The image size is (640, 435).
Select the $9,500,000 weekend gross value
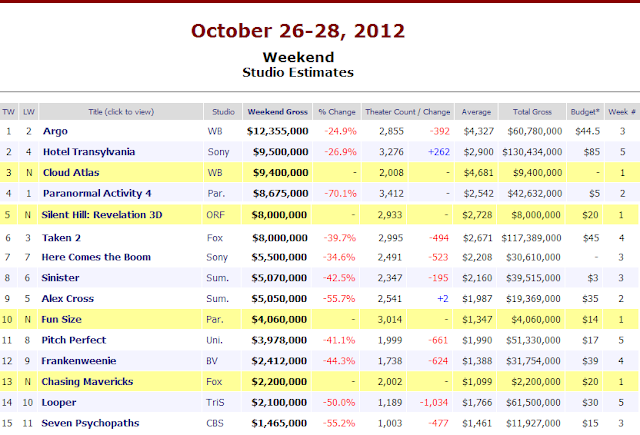coord(281,152)
